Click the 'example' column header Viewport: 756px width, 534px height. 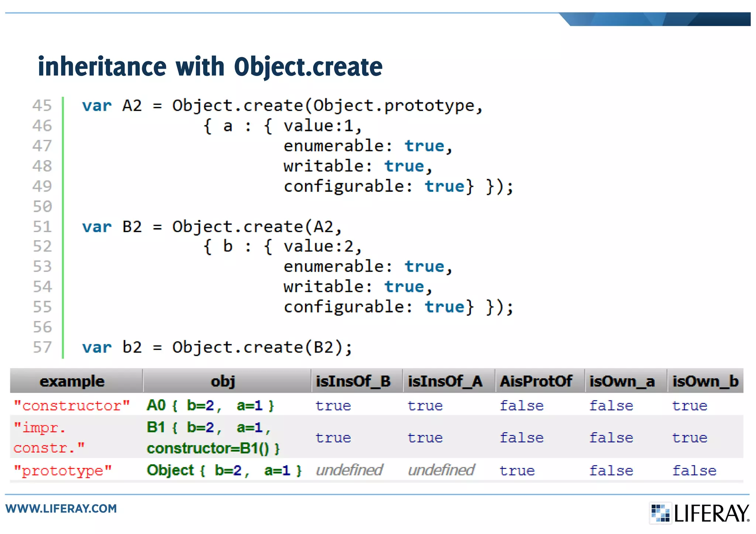72,381
